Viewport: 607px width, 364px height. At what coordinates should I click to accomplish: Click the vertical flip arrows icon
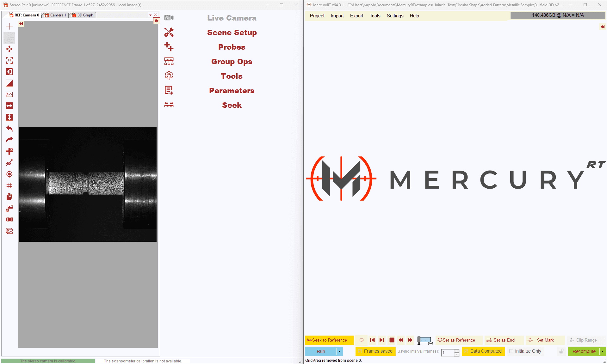[x=9, y=117]
